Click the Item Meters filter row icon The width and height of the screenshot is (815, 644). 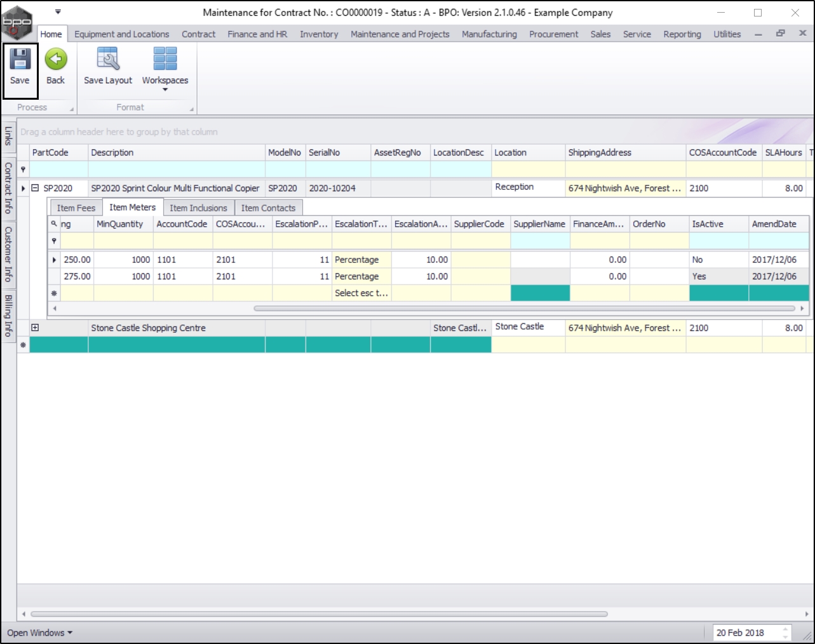(x=54, y=241)
